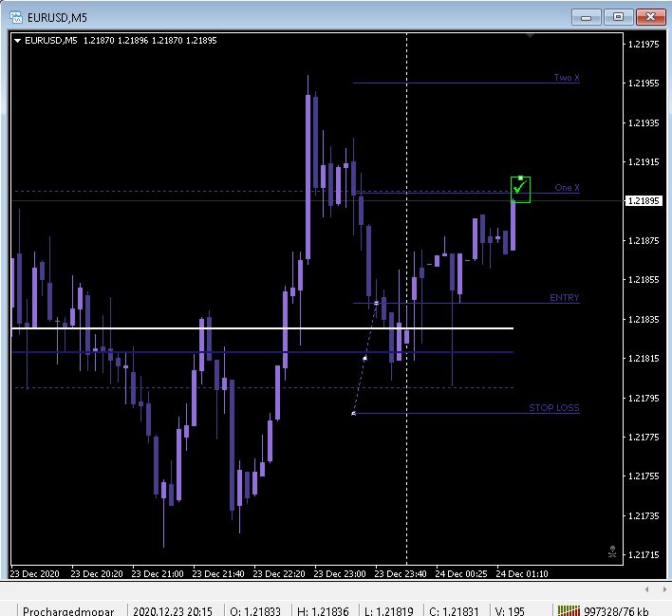Select the Two X level label

coord(567,78)
